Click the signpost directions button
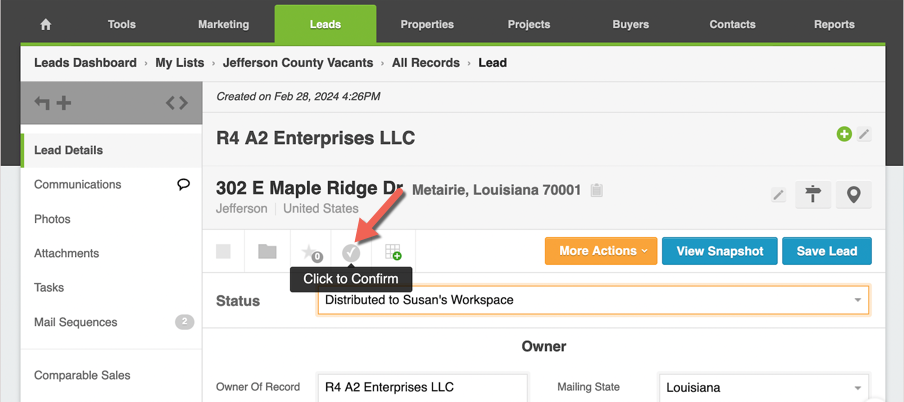Viewport: 904px width, 402px height. coord(812,195)
